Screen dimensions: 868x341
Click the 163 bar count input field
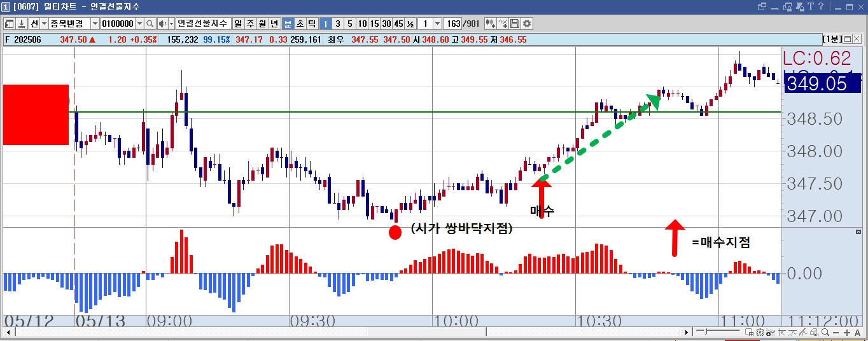(452, 24)
